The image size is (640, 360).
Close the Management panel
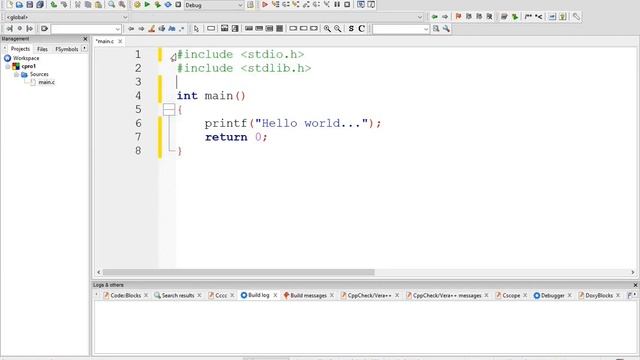point(85,39)
